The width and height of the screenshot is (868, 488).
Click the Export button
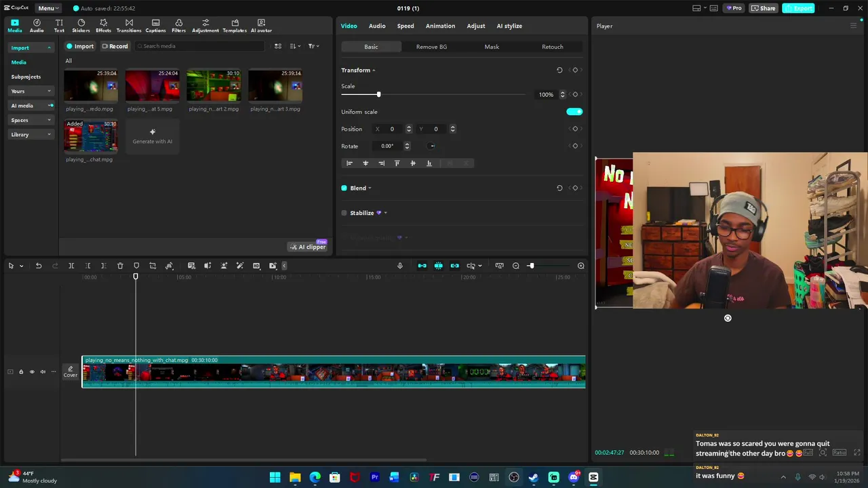click(798, 8)
